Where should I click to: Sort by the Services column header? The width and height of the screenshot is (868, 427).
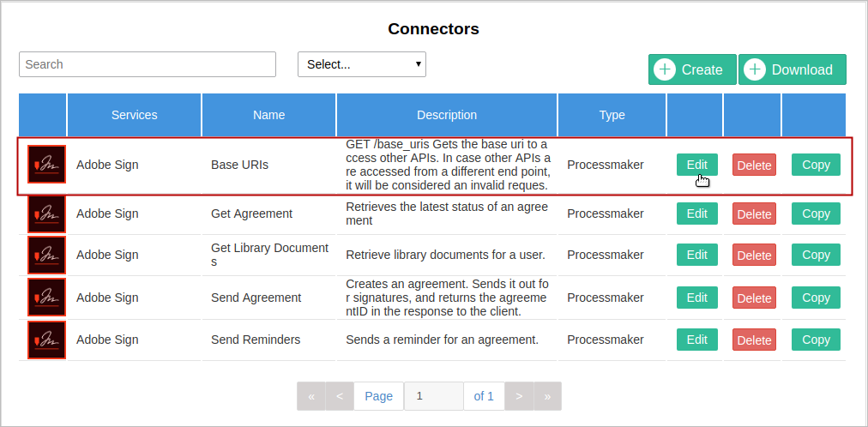pos(135,115)
